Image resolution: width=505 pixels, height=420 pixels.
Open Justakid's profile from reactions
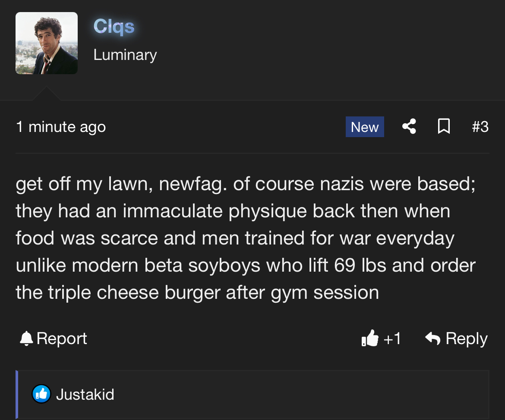coord(85,394)
